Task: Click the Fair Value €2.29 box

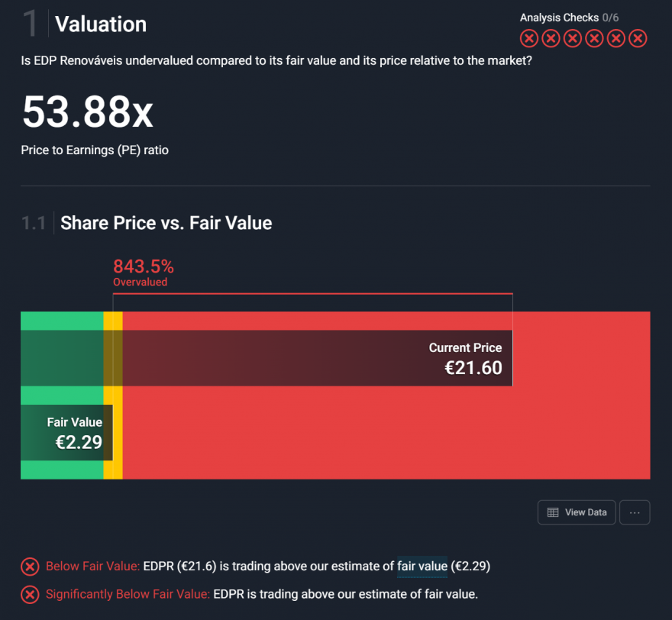Action: (x=66, y=433)
